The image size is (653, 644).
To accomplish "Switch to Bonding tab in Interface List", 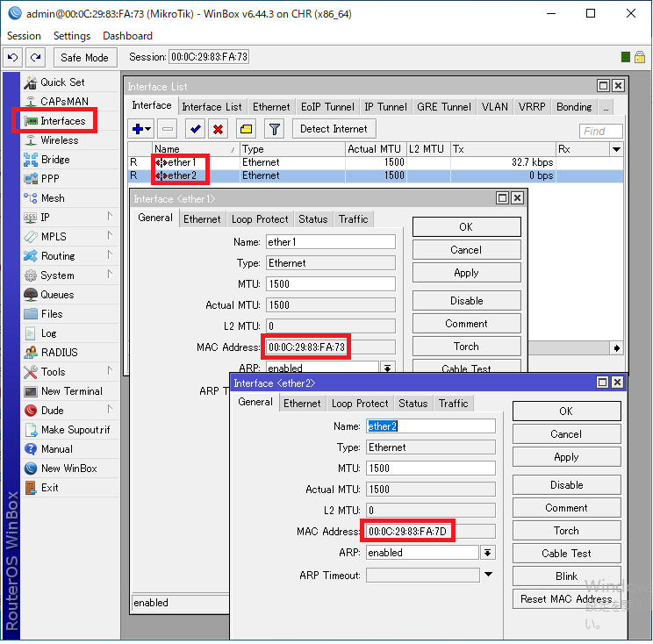I will click(574, 107).
